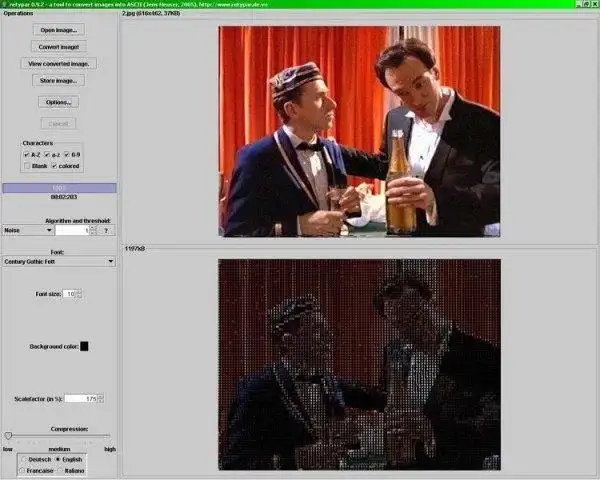The image size is (600, 480).
Task: Save output via Store image... button
Action: (x=59, y=80)
